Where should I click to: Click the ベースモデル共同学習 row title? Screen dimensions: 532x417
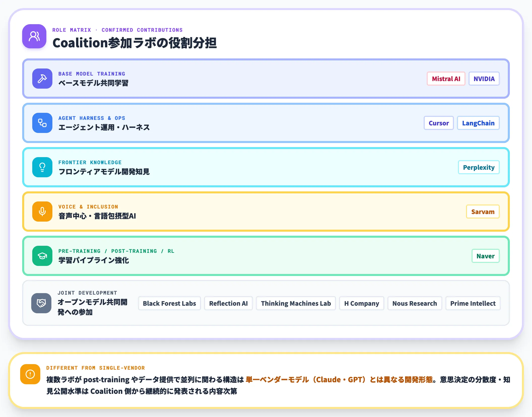[93, 83]
